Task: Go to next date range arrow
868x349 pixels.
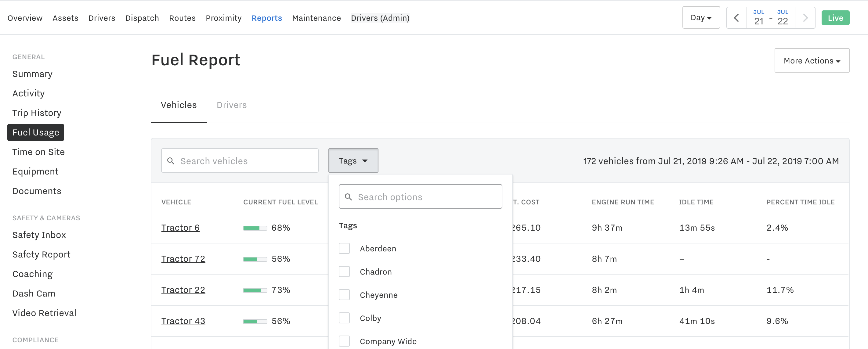Action: [805, 17]
